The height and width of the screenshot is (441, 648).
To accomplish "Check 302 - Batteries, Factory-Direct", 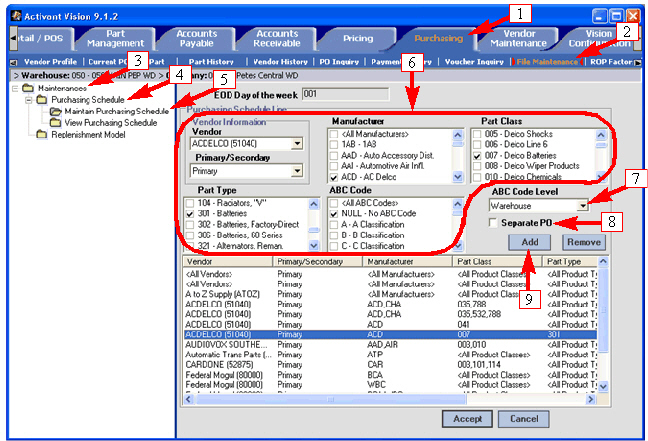I will coord(190,225).
